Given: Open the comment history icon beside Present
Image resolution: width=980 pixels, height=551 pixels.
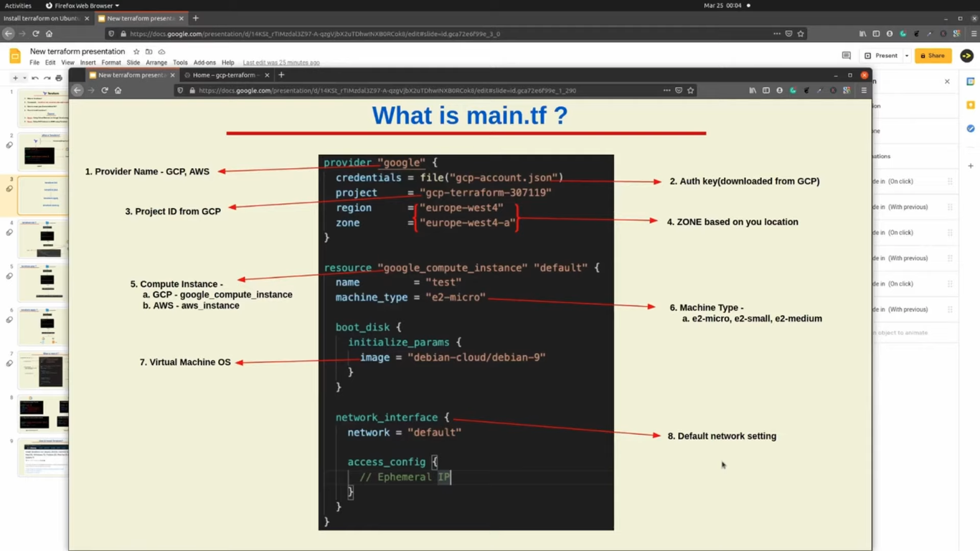Looking at the screenshot, I should [846, 55].
